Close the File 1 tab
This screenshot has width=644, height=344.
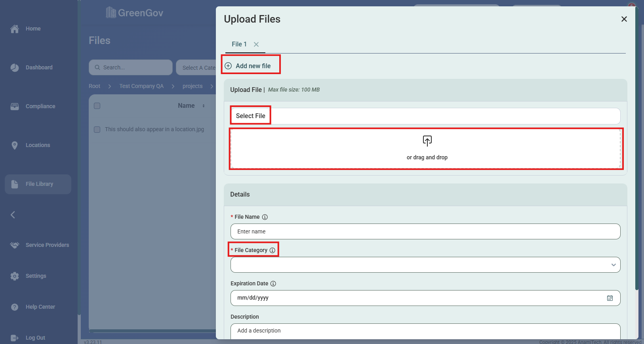point(256,44)
